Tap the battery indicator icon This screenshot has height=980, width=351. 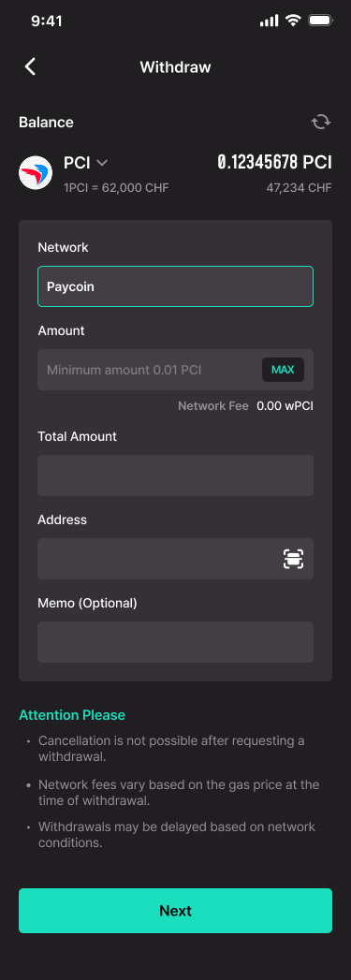tap(320, 21)
